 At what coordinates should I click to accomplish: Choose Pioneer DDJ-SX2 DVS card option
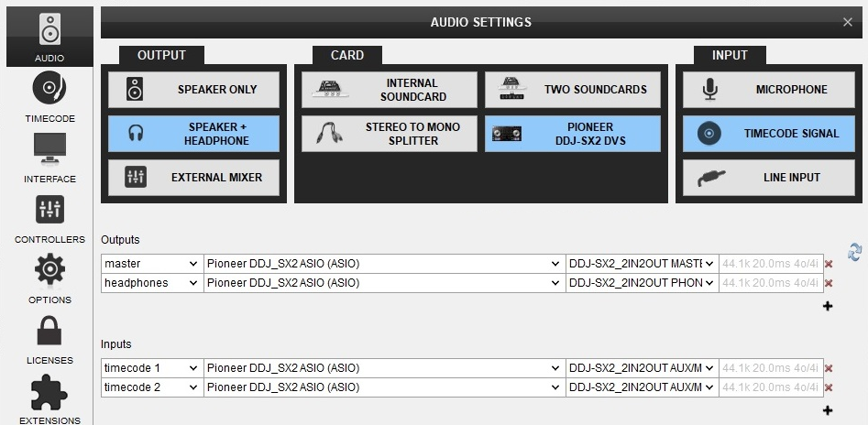pyautogui.click(x=573, y=134)
